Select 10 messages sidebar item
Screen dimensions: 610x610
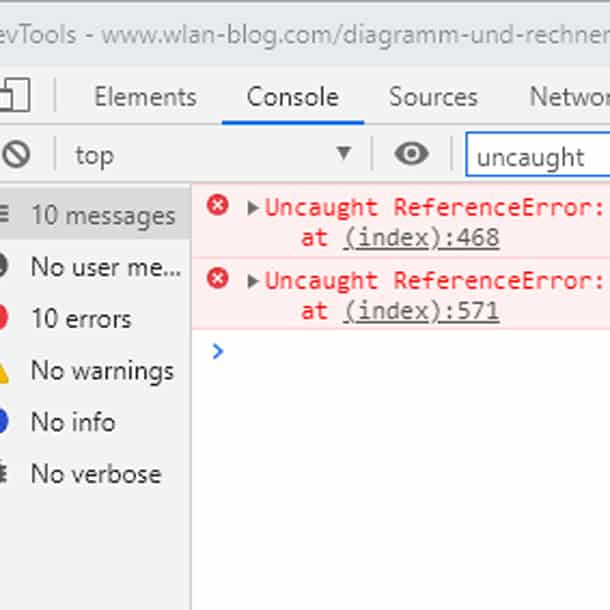[x=95, y=214]
